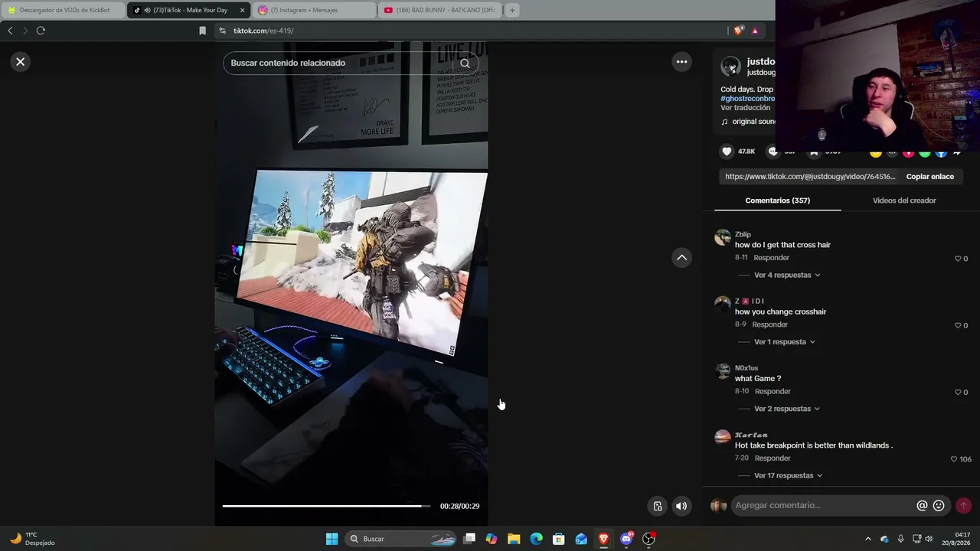Like the video with the heart icon
The width and height of the screenshot is (980, 551).
coord(727,152)
